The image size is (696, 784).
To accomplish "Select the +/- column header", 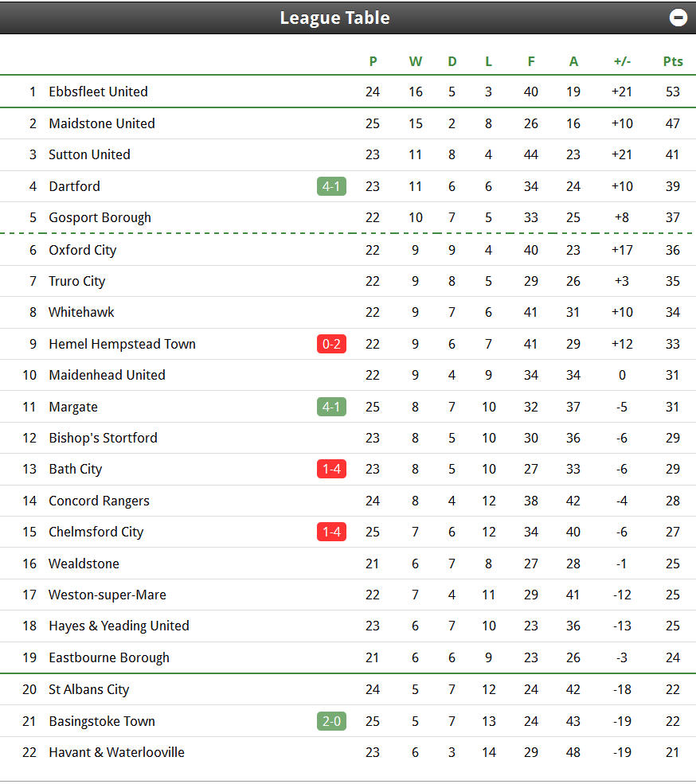I will click(622, 61).
